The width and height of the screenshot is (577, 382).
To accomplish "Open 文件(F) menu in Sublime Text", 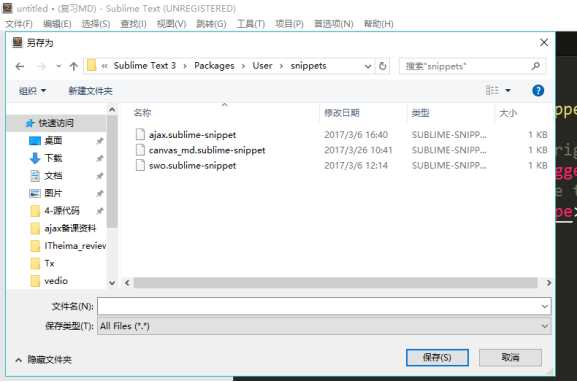I will 19,24.
